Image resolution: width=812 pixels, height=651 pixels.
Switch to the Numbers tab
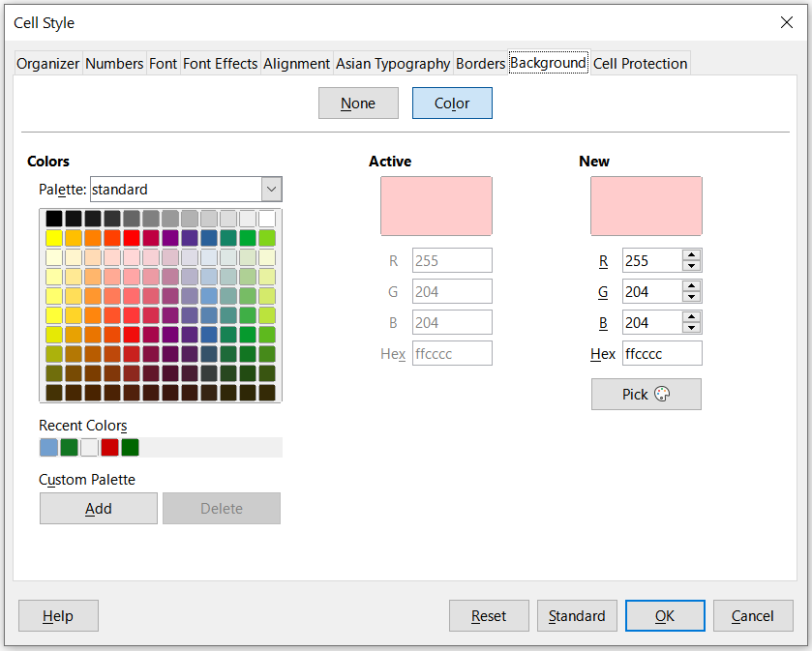tap(114, 64)
